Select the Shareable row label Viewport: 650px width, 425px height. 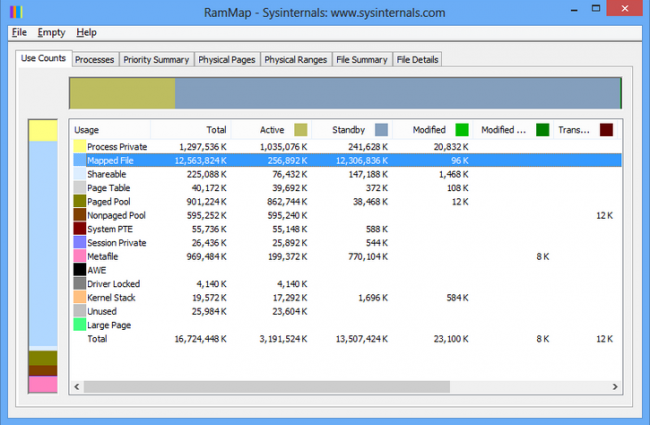pyautogui.click(x=107, y=174)
